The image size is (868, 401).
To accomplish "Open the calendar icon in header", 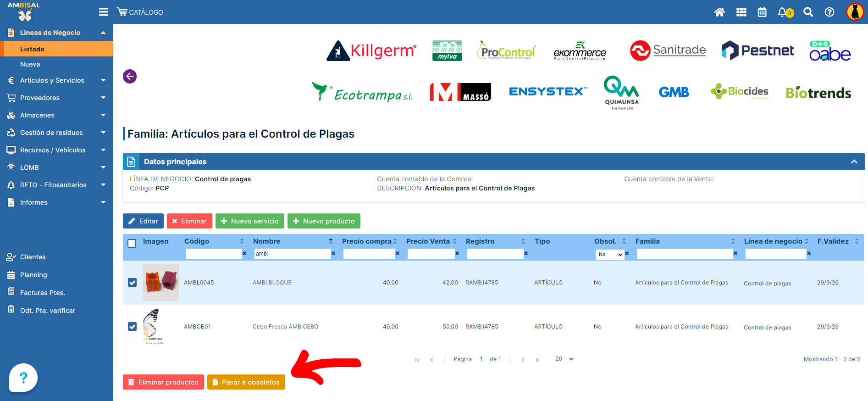I will point(762,12).
